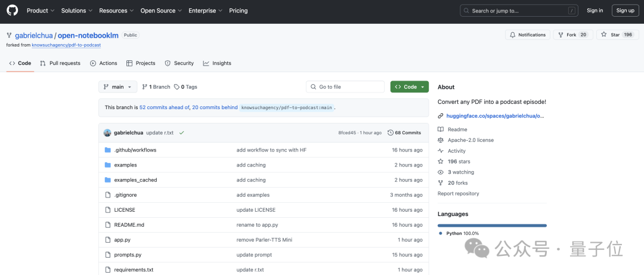Click the Python language bar
The image size is (644, 275).
click(492, 225)
